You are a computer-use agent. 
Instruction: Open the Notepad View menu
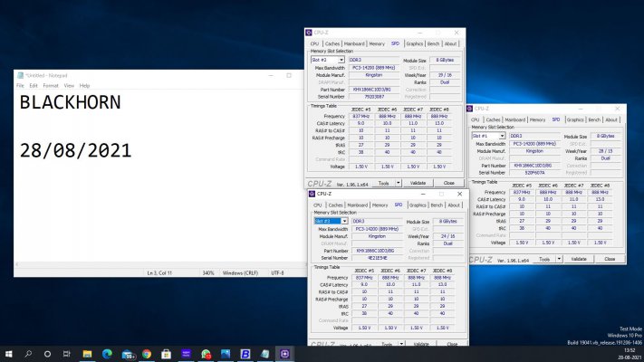(x=69, y=86)
